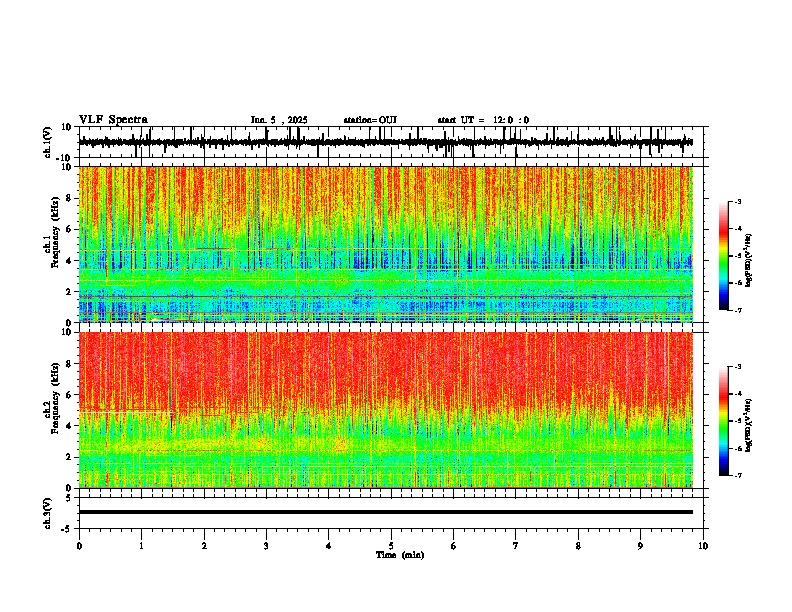Click the ch.1 colorbar log(PSD) unit label
Viewport: 792px width, 612px height.
748,261
